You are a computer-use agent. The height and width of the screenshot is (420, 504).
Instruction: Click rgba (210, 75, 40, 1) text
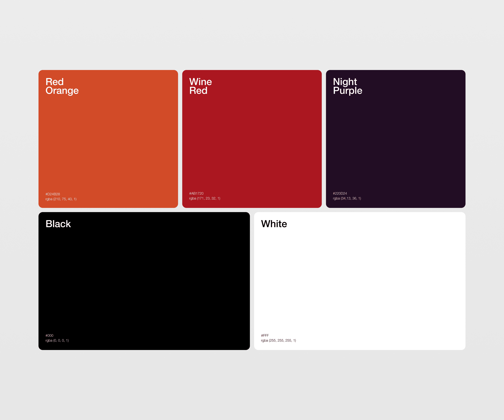(x=61, y=199)
